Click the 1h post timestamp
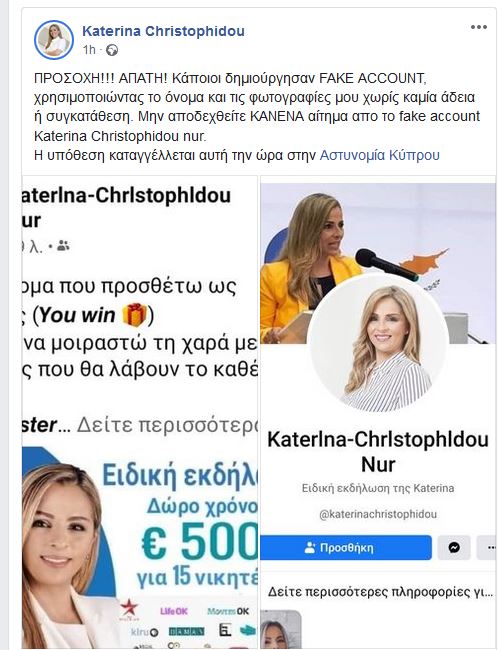Viewport: 502px width, 650px height. point(89,50)
